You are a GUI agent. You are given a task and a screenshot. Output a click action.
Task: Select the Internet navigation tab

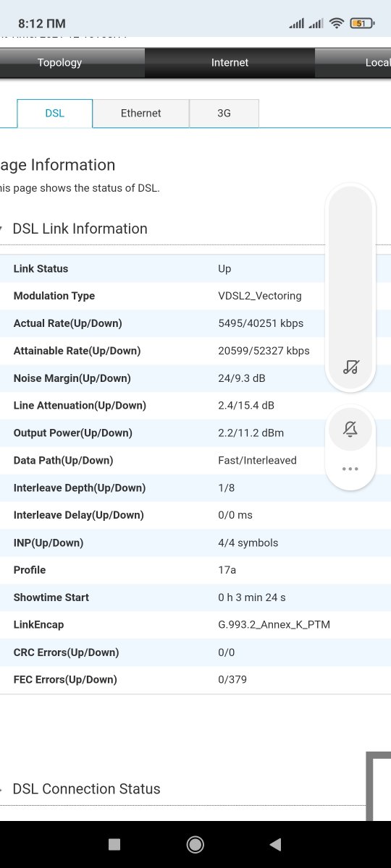(x=230, y=63)
